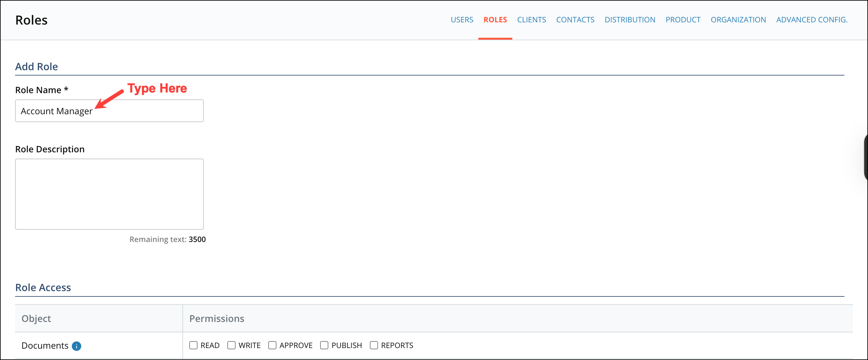
Task: Open the CLIENTS section
Action: click(531, 20)
